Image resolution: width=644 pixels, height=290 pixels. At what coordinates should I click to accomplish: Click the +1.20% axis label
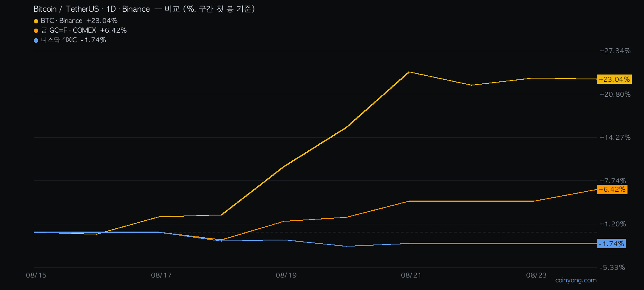(x=613, y=224)
